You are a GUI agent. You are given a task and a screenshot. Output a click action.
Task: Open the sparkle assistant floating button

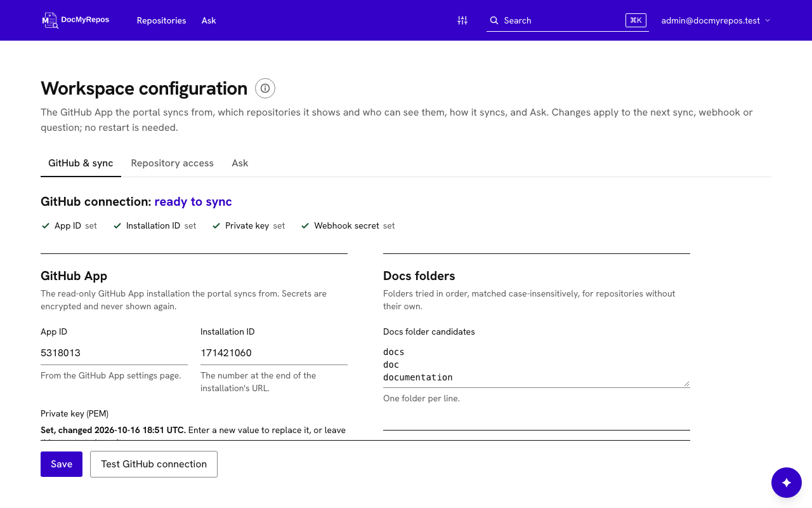tap(787, 483)
